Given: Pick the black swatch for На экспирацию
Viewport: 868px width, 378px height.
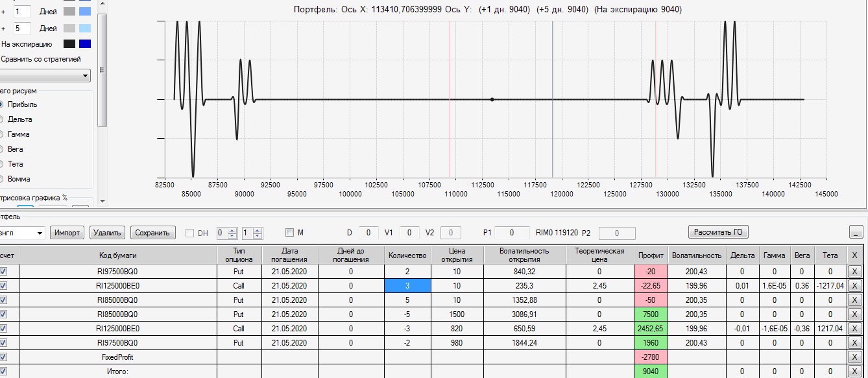Looking at the screenshot, I should (69, 44).
